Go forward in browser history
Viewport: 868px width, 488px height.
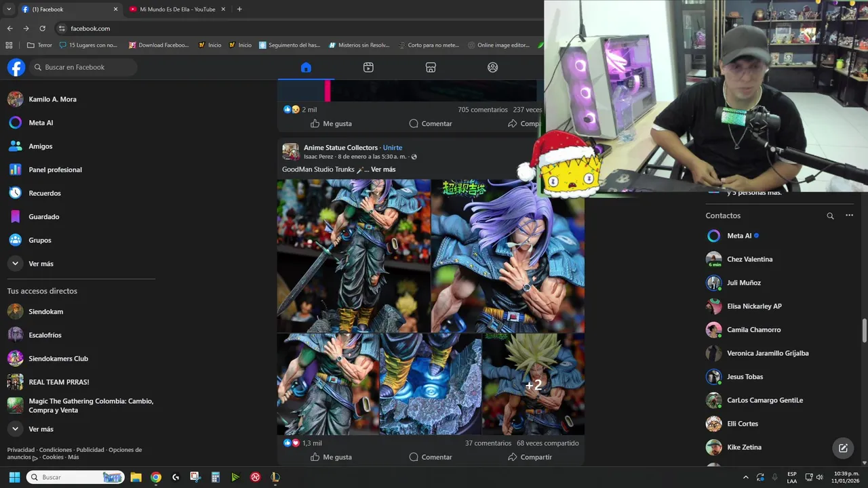pos(26,28)
